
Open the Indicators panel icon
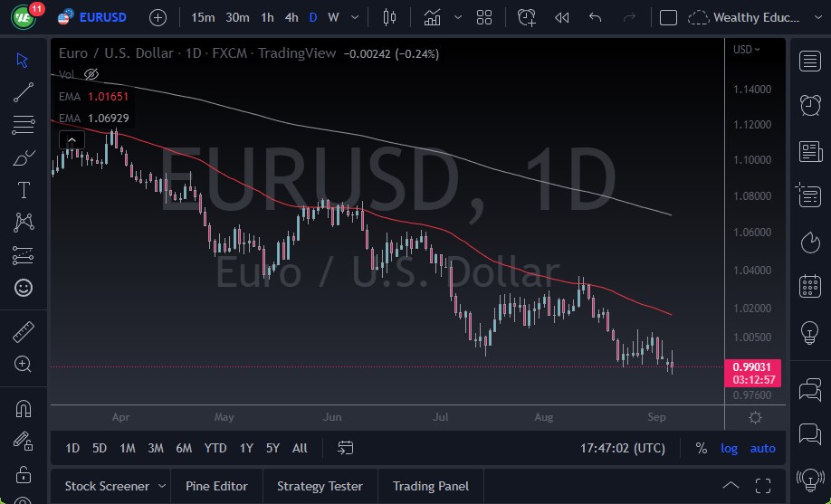432,17
